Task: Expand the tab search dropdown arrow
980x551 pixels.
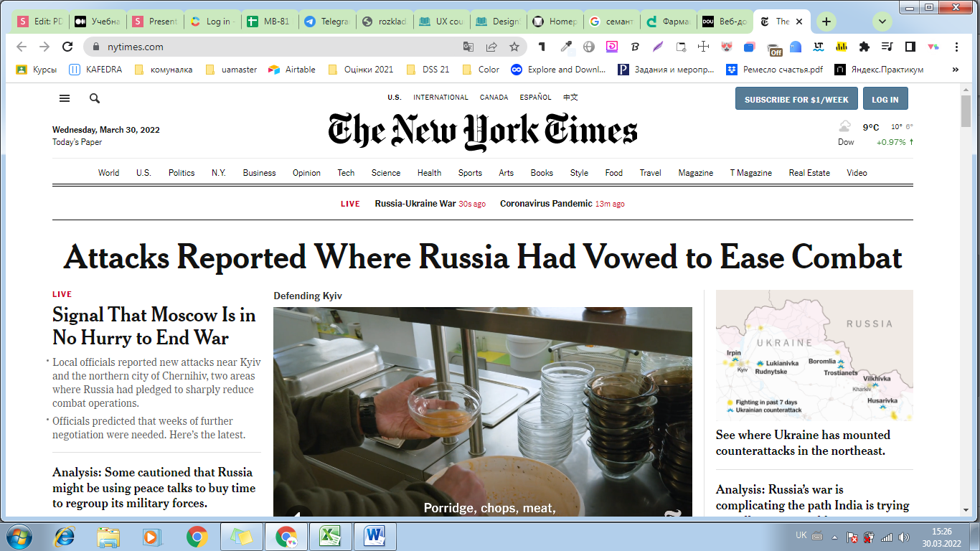Action: coord(882,22)
